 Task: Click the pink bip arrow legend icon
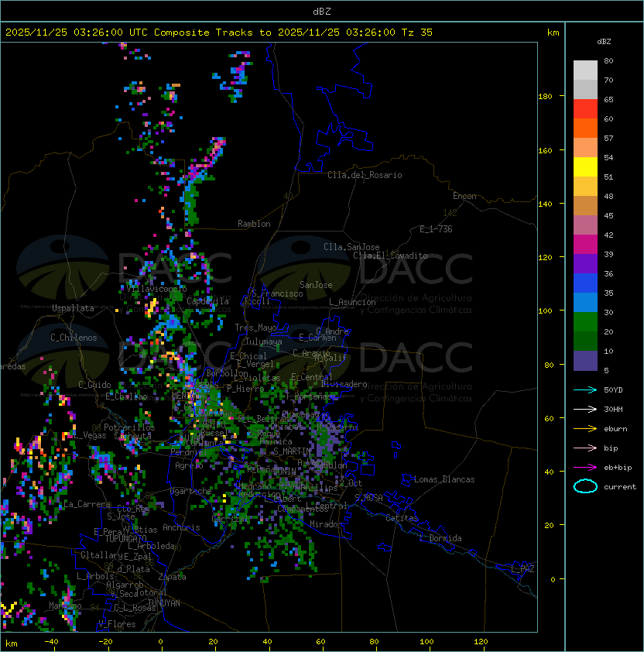click(585, 448)
